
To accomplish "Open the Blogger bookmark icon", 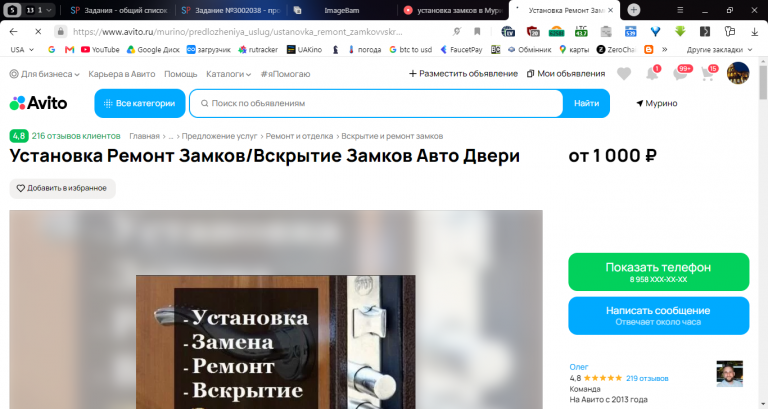I will coord(648,49).
